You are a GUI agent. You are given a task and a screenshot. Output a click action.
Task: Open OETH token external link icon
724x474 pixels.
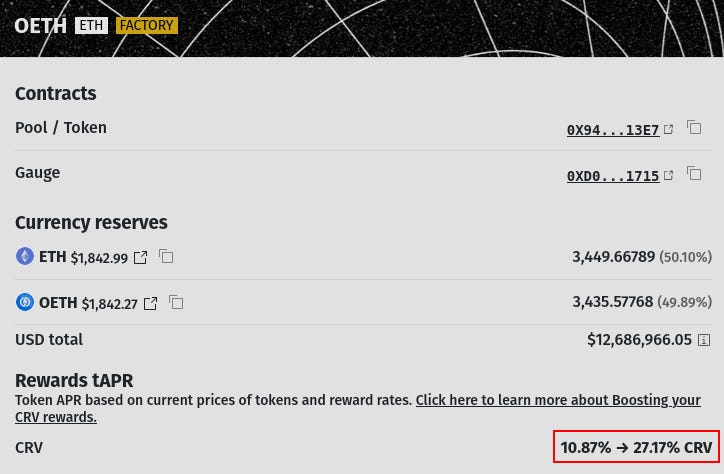click(151, 303)
